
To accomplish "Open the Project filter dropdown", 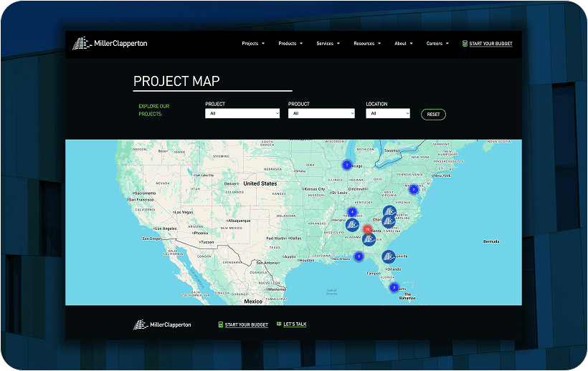I will pyautogui.click(x=242, y=113).
